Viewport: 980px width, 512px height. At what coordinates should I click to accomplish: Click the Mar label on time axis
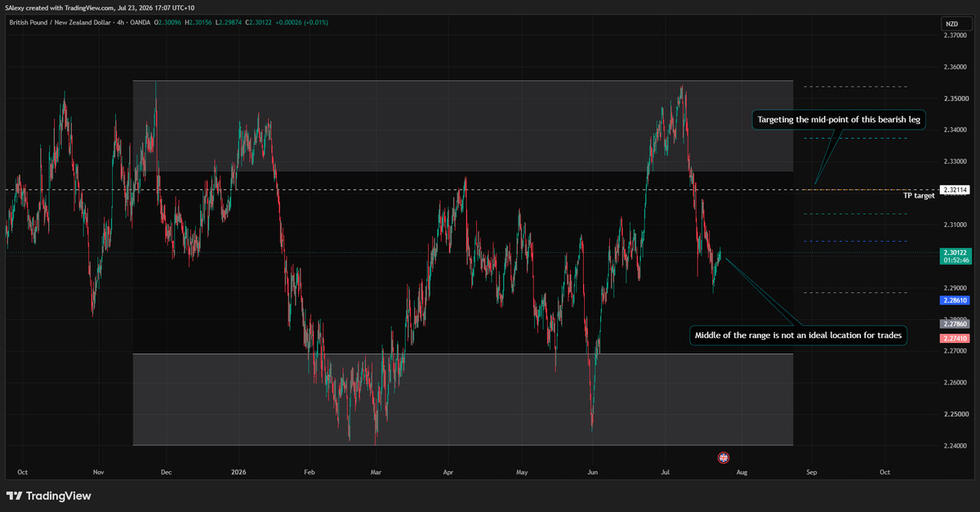coord(376,472)
